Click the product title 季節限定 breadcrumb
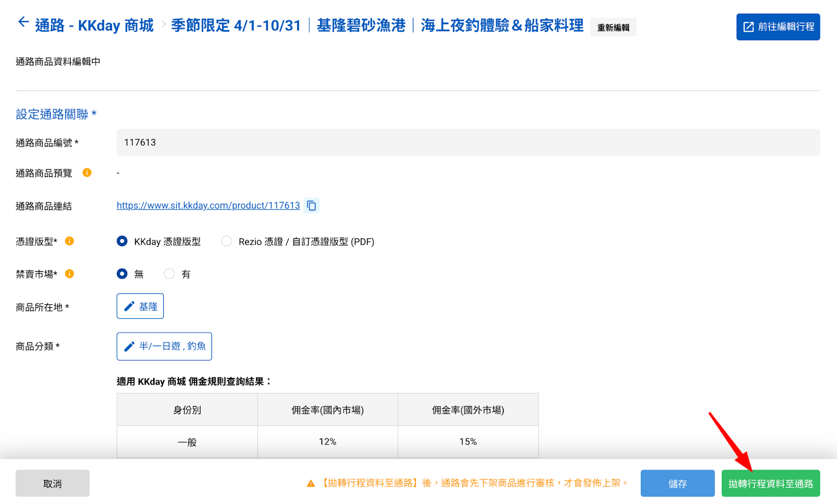Viewport: 837px width, 504px height. pyautogui.click(x=377, y=25)
